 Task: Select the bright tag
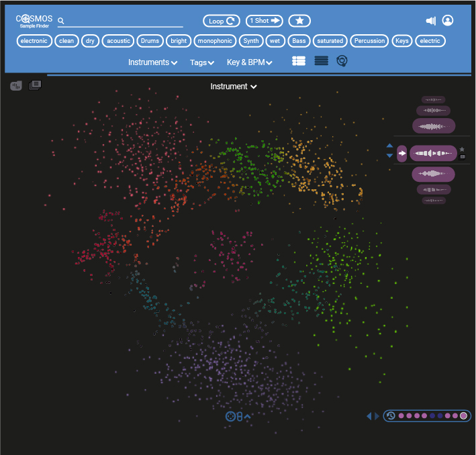[x=179, y=41]
